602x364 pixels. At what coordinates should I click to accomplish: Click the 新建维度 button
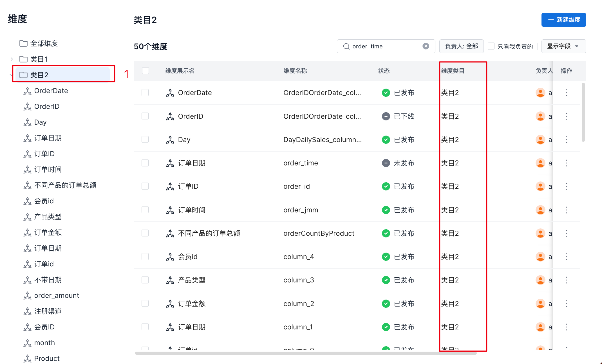pos(563,20)
